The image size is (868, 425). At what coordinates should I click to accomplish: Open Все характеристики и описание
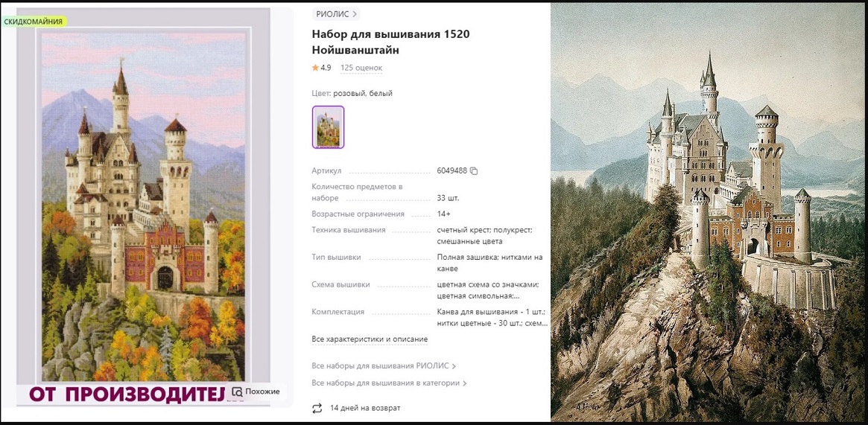370,339
